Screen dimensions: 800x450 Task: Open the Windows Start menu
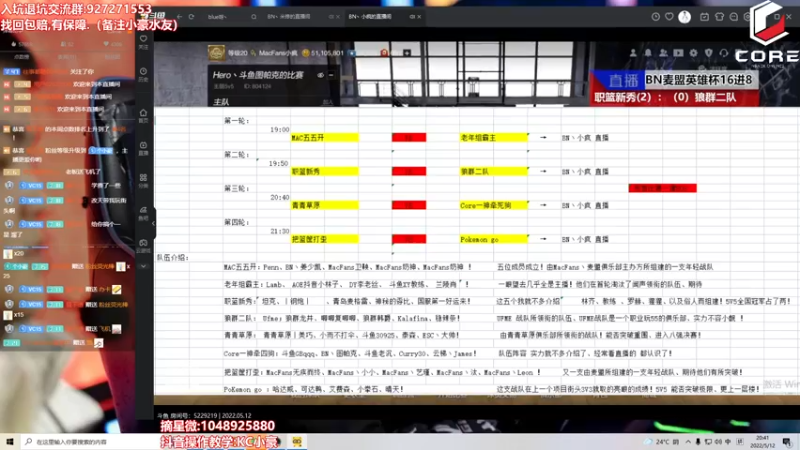coord(9,441)
